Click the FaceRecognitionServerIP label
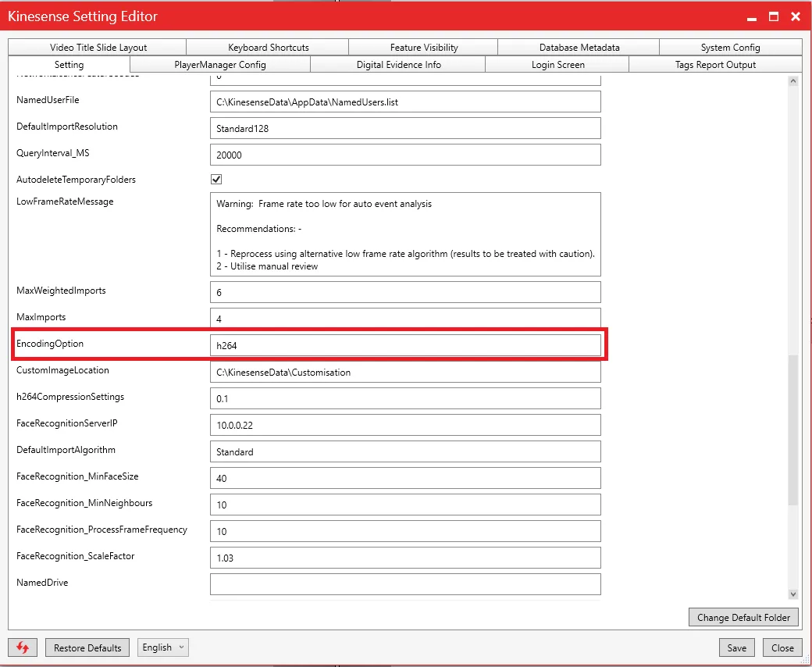 tap(67, 423)
